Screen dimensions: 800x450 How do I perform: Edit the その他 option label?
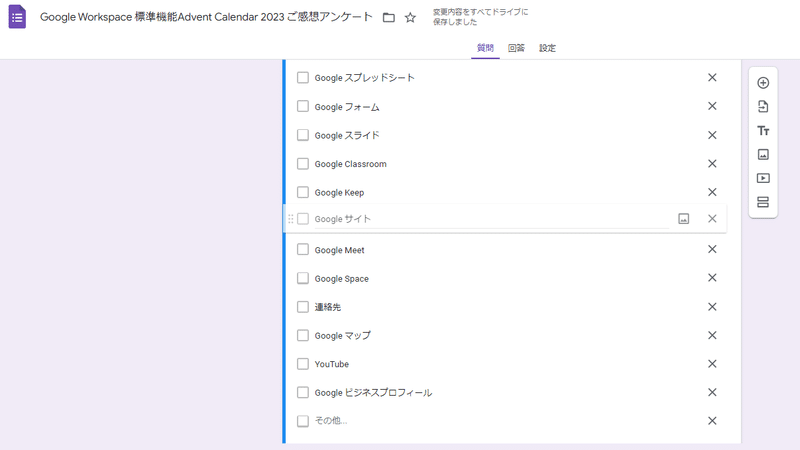[331, 421]
